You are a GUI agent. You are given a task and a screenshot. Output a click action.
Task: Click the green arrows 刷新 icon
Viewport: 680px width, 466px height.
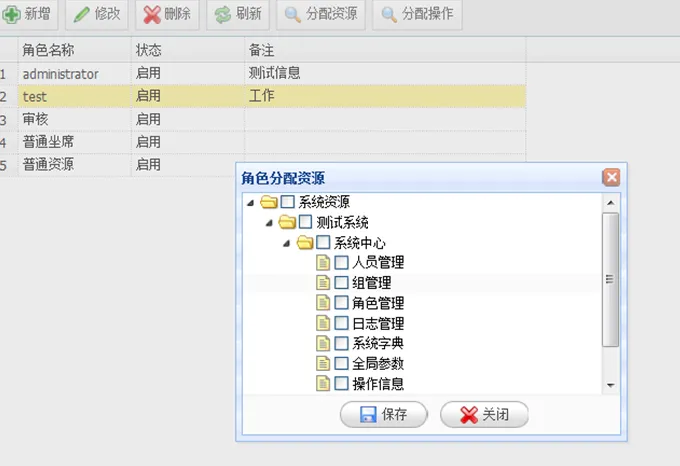222,14
